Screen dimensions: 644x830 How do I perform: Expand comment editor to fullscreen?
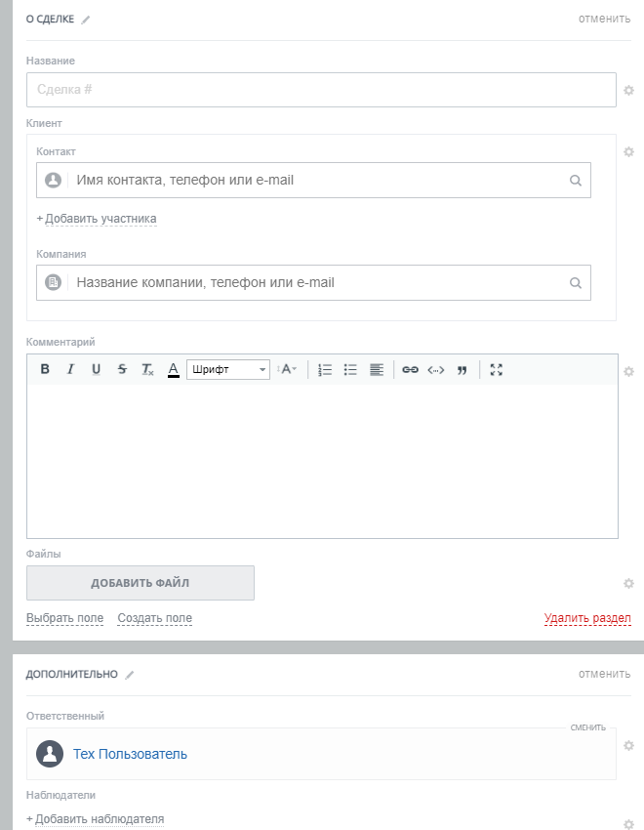click(496, 370)
